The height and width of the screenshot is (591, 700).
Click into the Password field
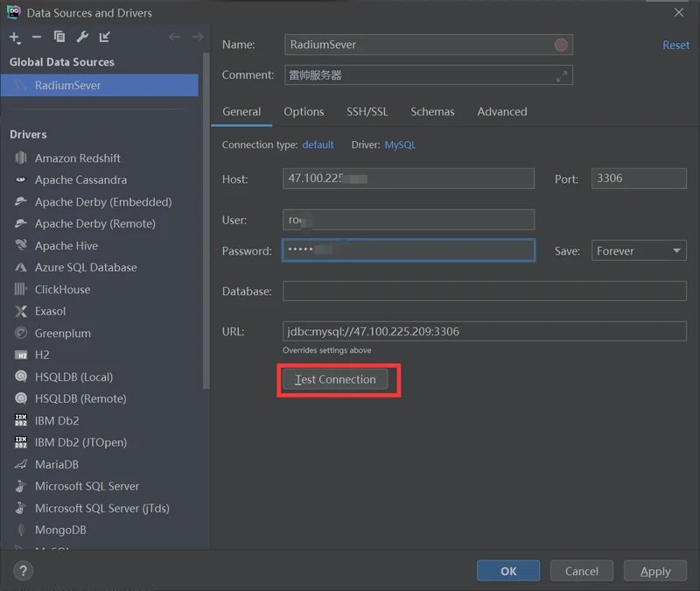pos(409,250)
